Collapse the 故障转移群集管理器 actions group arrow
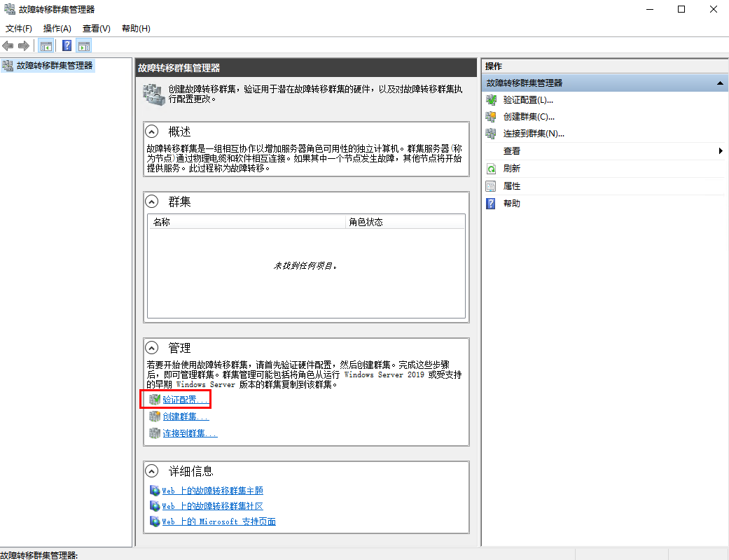This screenshot has height=560, width=729. coord(720,83)
